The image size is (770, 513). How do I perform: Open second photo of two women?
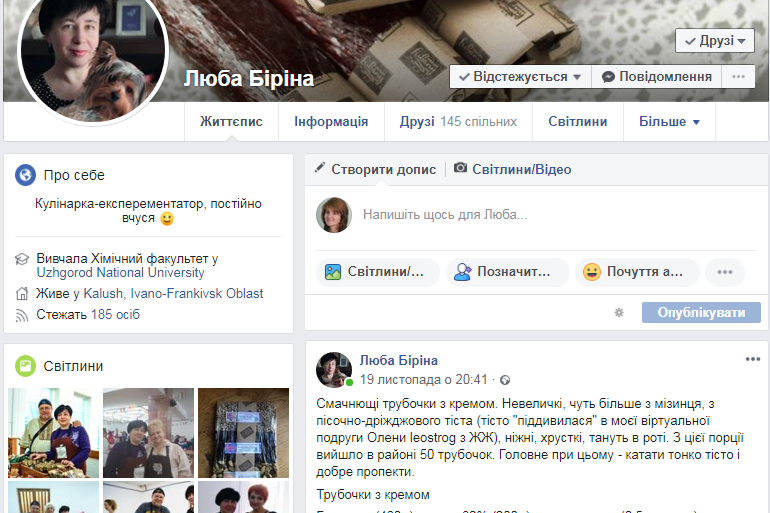click(148, 433)
